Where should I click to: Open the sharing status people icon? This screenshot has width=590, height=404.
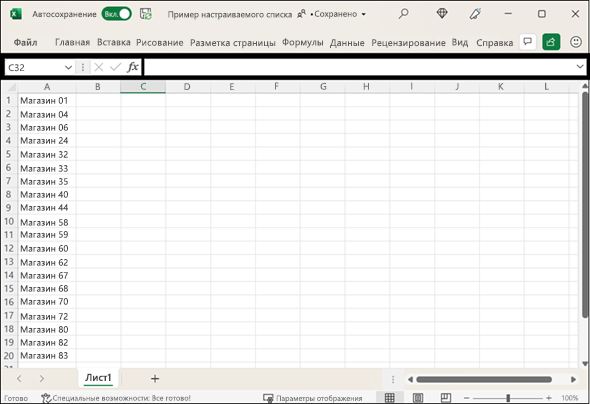[x=301, y=14]
